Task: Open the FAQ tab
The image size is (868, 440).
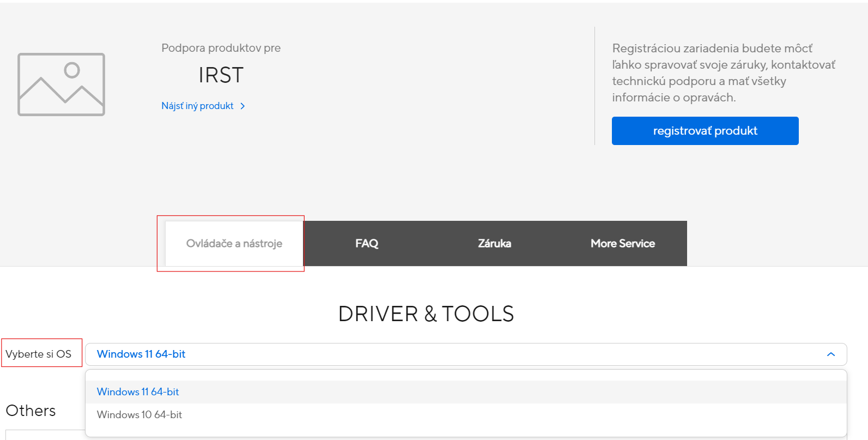Action: pyautogui.click(x=367, y=244)
